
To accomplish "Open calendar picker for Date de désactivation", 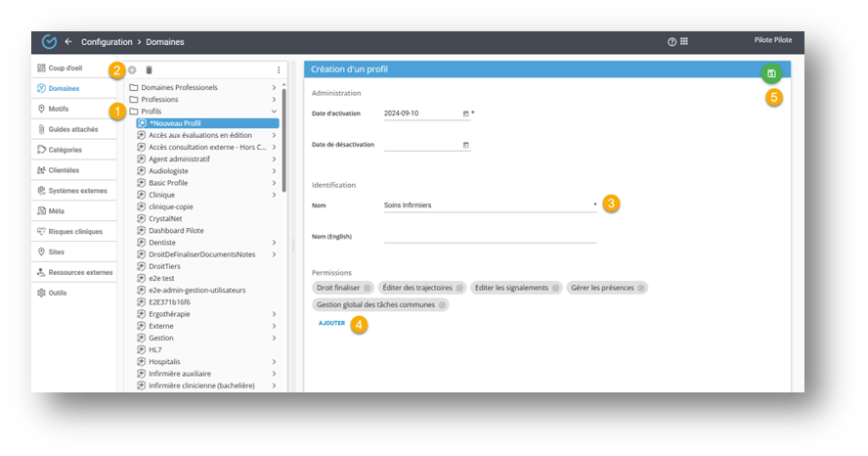I will click(x=465, y=145).
